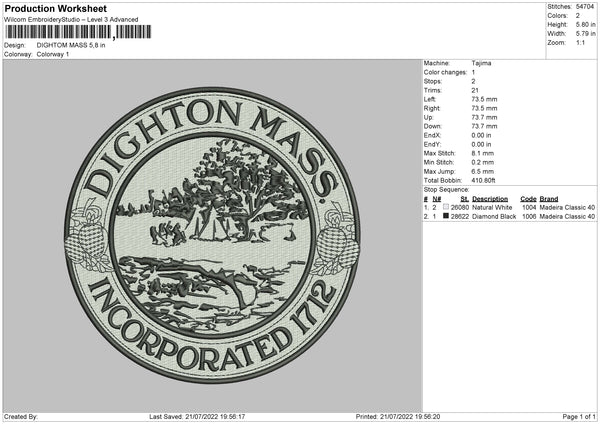
Task: Click the 'Madeira Classic 40' brand in row 1
Action: pos(567,207)
